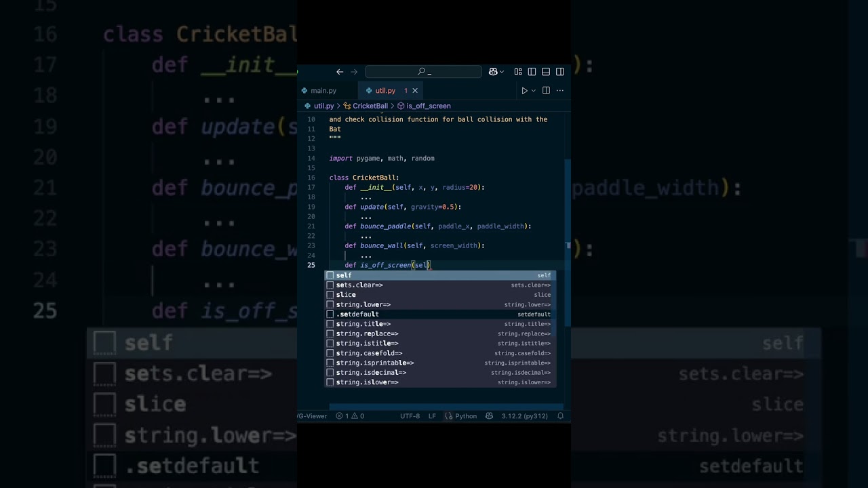Screen dimensions: 868x488
Task: Choose the string.casefold=> suggestion
Action: pos(441,353)
